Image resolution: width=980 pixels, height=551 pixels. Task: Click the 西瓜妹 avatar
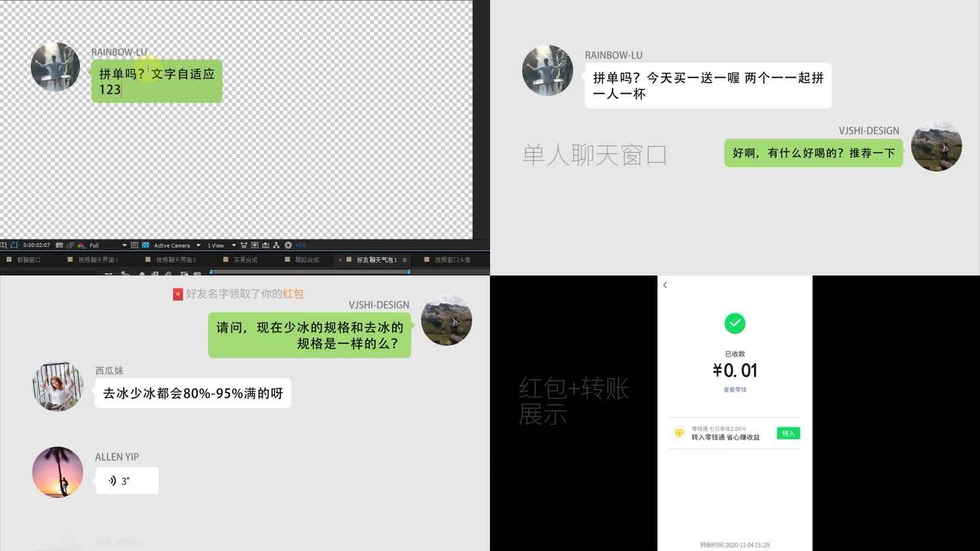pyautogui.click(x=58, y=386)
